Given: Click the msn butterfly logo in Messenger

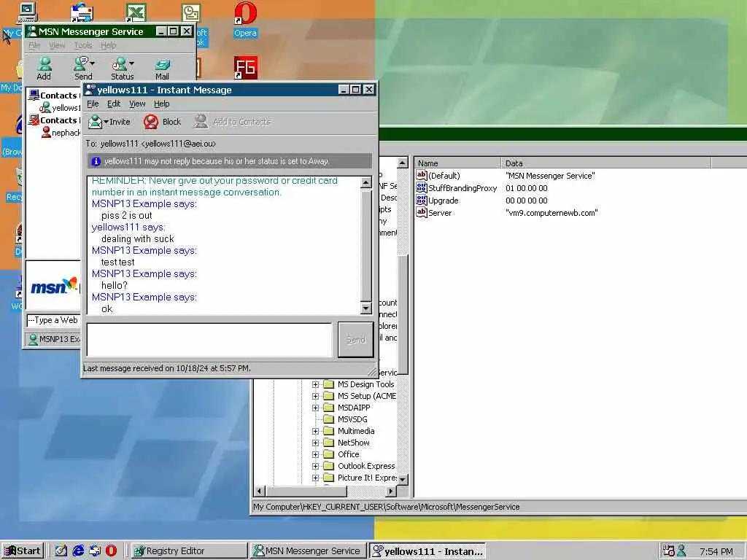Looking at the screenshot, I should click(54, 286).
